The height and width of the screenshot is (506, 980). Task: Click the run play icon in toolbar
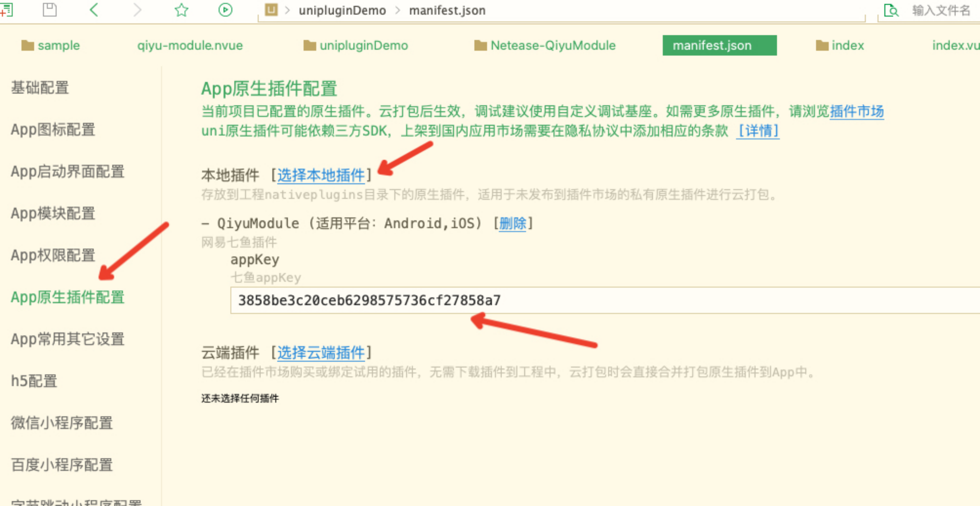click(x=225, y=10)
